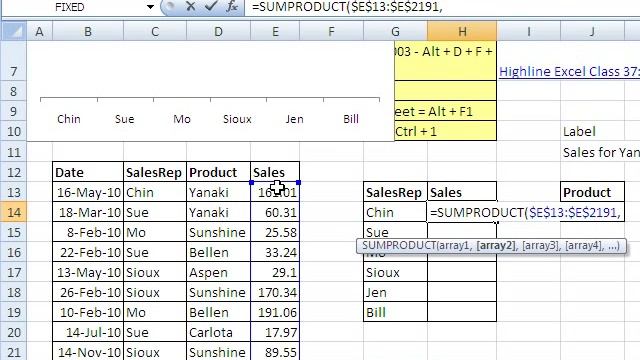Select the sales value 25.58
640x360 pixels.
coord(275,232)
